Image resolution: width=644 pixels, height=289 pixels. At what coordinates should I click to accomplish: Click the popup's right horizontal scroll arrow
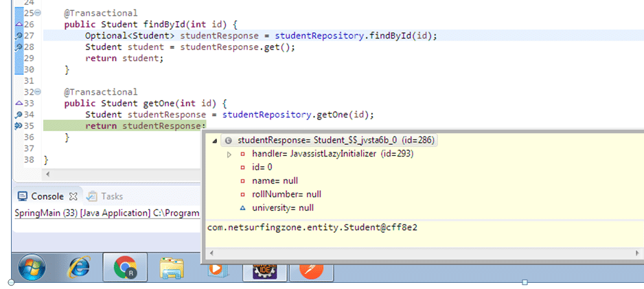638,253
